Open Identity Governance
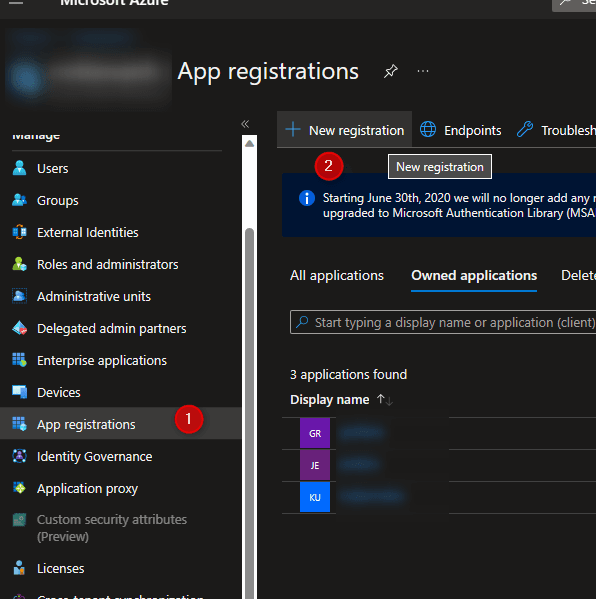This screenshot has height=599, width=596. (x=95, y=457)
